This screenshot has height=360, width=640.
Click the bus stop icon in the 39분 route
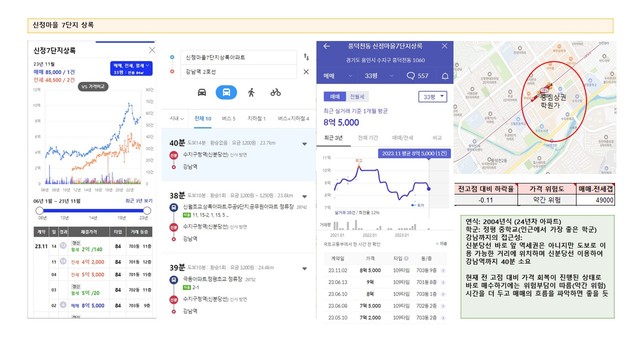173,280
